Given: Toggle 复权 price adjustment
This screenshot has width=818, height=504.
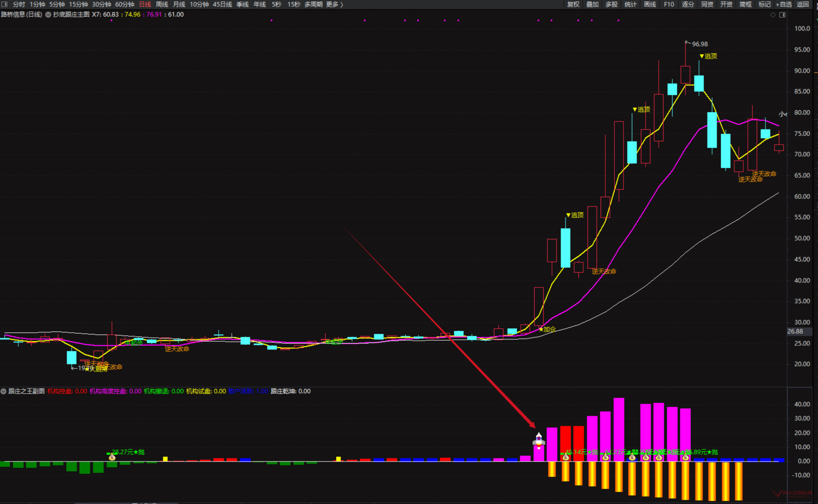Looking at the screenshot, I should coord(573,4).
